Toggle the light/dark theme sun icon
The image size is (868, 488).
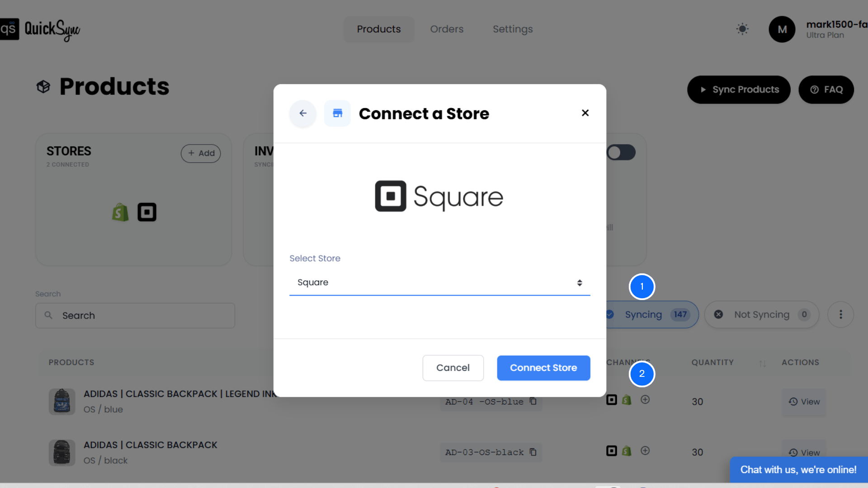click(x=742, y=29)
